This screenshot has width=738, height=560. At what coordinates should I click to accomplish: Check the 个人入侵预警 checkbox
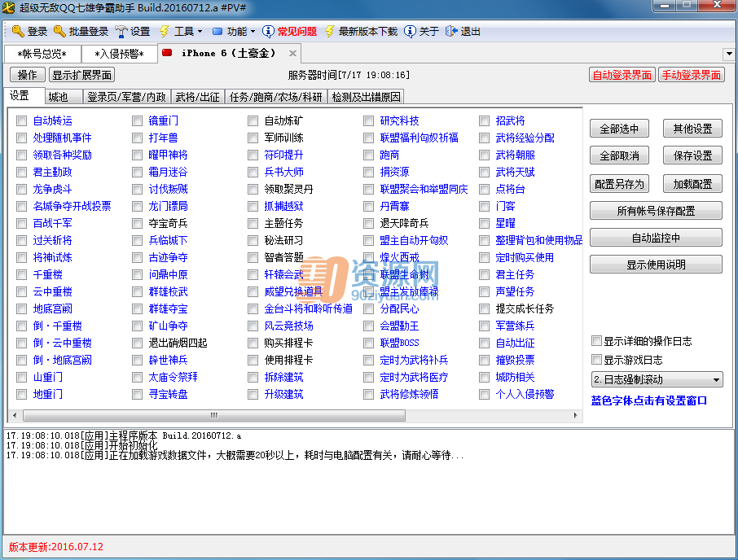[485, 395]
